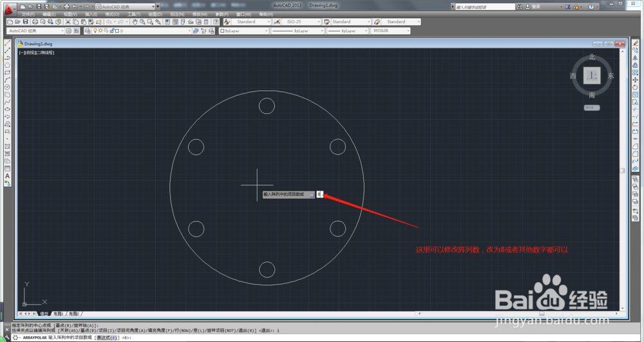644x342 pixels.
Task: Open the 文件(F) menu
Action: 28,14
